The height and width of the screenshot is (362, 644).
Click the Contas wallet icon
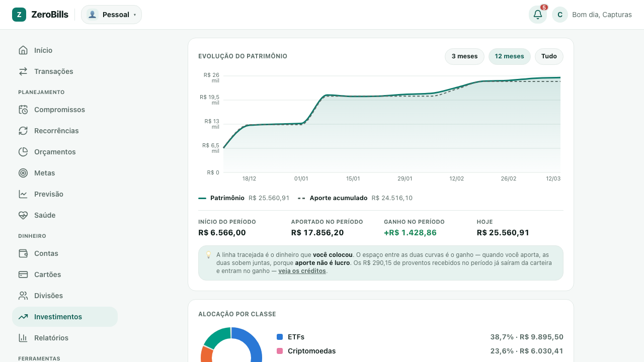click(x=23, y=253)
